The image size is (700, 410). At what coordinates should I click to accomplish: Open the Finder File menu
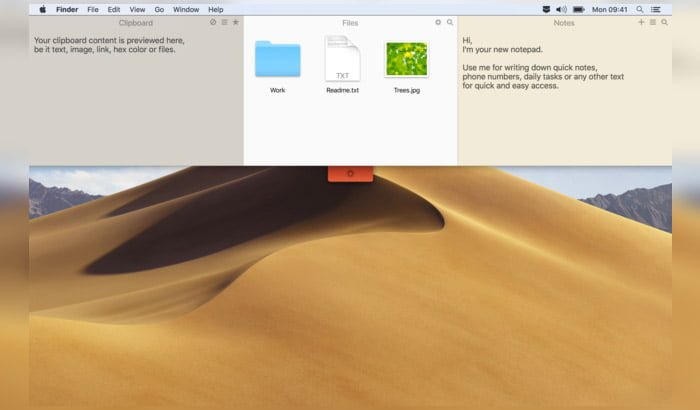pos(93,9)
